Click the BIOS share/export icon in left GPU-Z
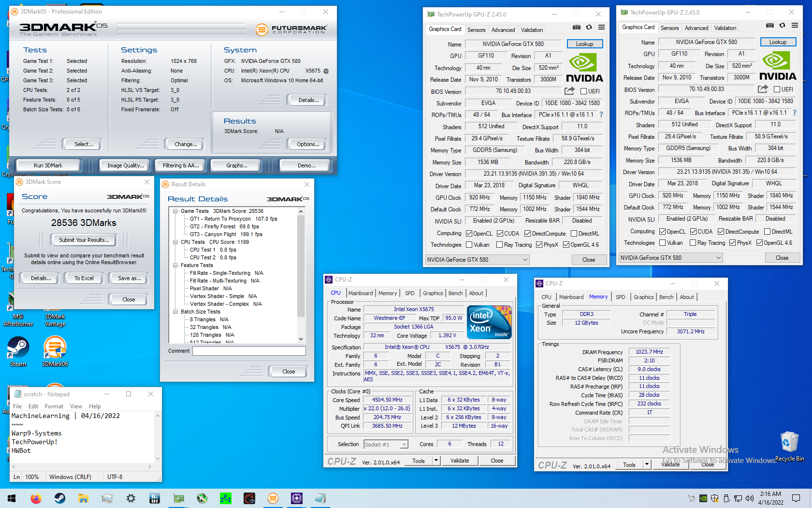This screenshot has width=812, height=508. coord(570,90)
